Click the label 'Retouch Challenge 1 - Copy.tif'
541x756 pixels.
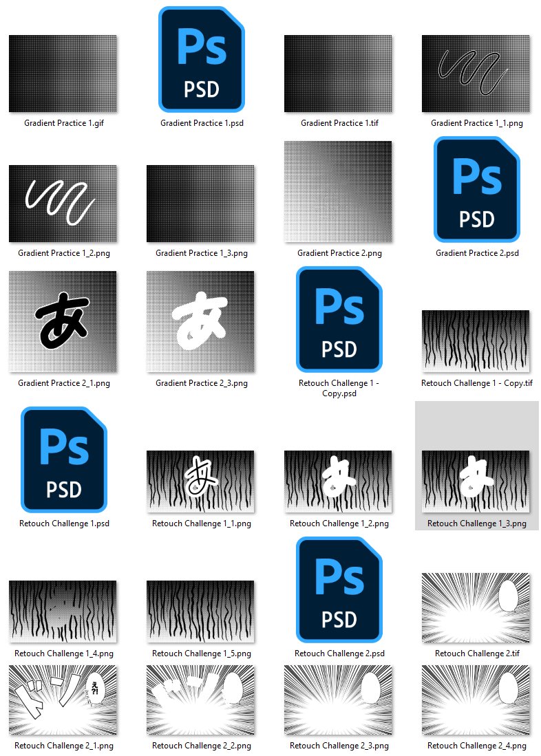coord(477,383)
